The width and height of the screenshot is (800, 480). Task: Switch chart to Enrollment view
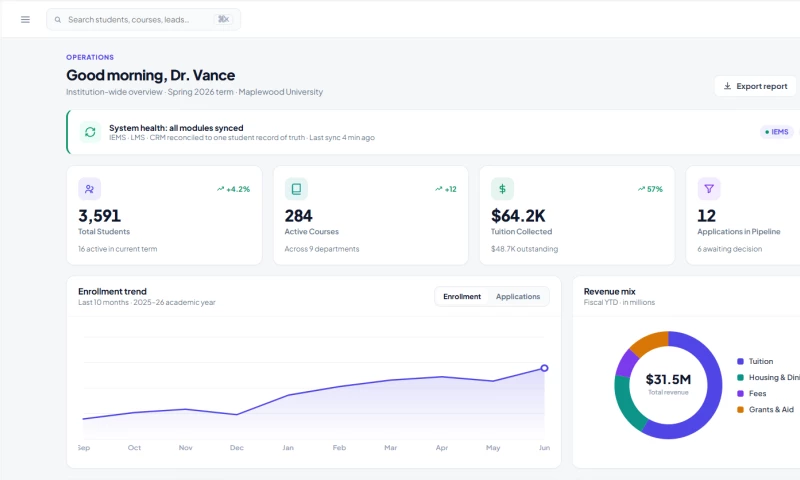pos(462,296)
